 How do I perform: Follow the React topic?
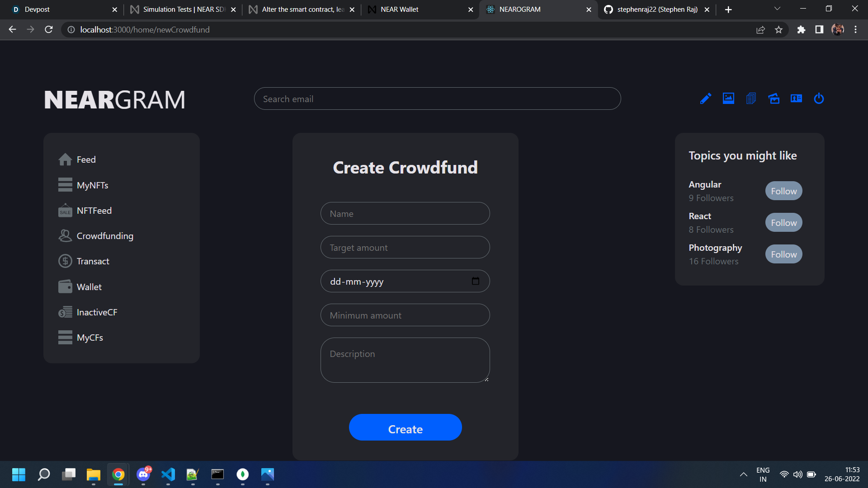(x=783, y=223)
